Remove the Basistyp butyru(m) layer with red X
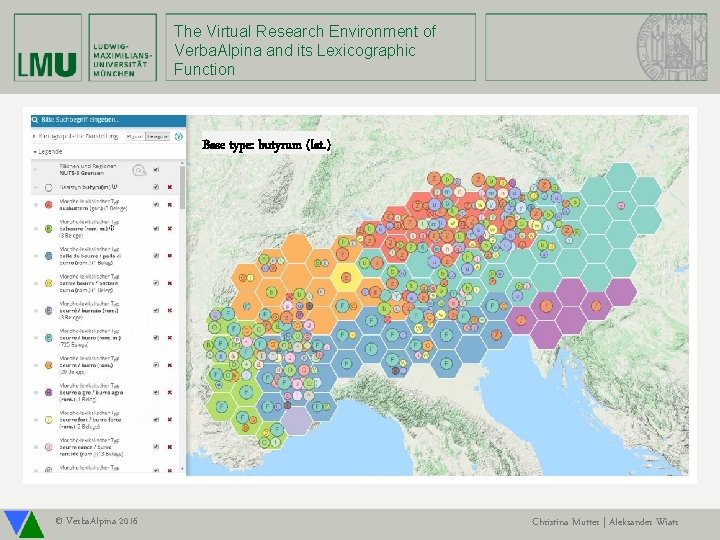The width and height of the screenshot is (720, 540). [169, 187]
